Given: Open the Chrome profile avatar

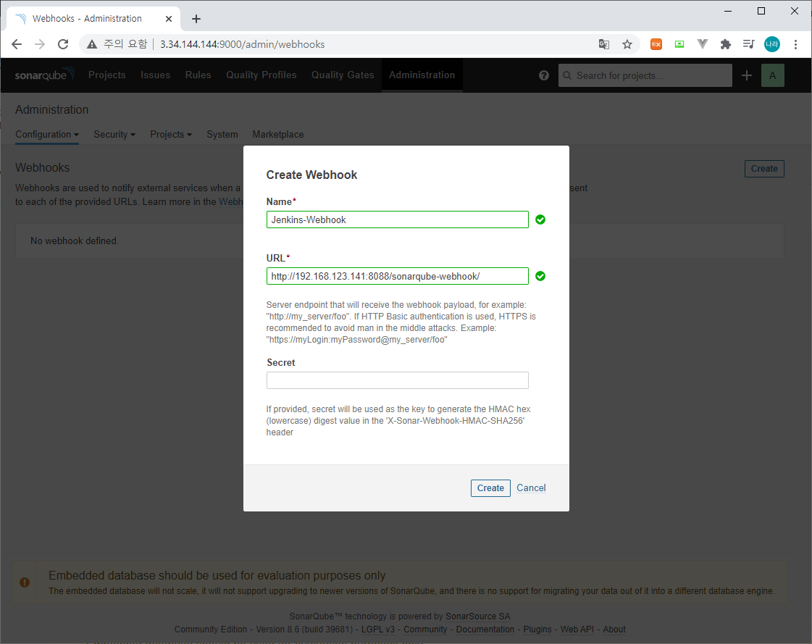Looking at the screenshot, I should 771,44.
